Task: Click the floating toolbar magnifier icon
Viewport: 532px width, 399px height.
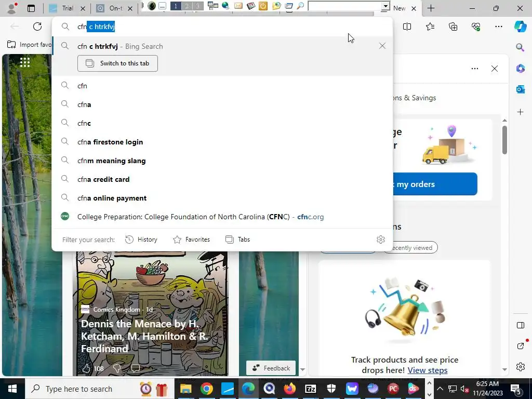Action: click(300, 5)
